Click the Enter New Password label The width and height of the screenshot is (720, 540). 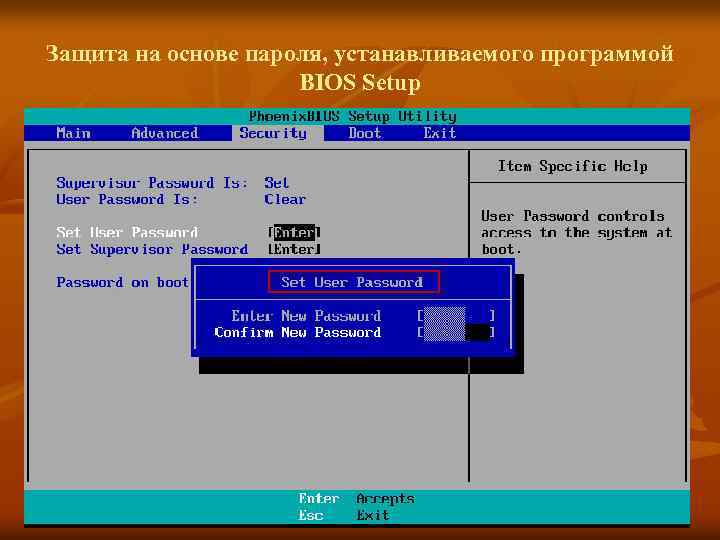(x=306, y=316)
